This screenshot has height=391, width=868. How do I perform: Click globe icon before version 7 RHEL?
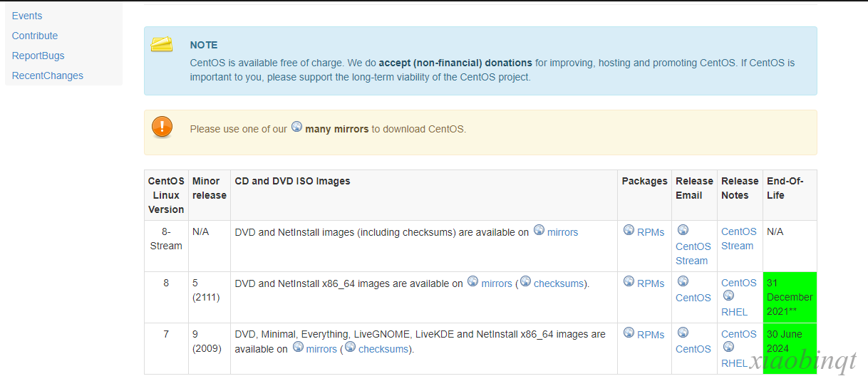pos(728,347)
